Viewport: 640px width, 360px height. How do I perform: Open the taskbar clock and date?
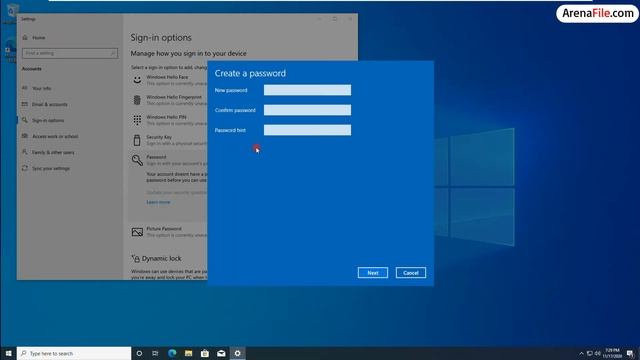(x=612, y=353)
